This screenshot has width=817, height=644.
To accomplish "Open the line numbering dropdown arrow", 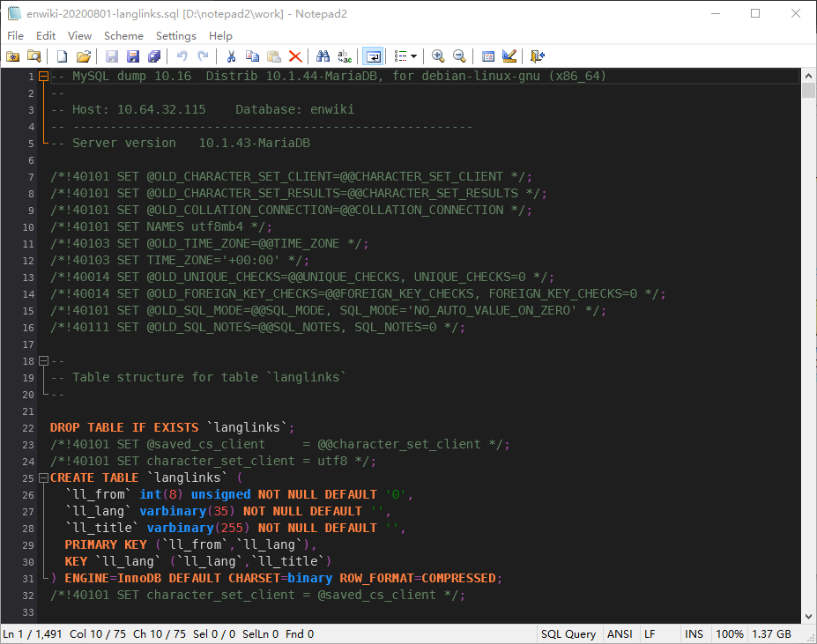I will tap(415, 56).
